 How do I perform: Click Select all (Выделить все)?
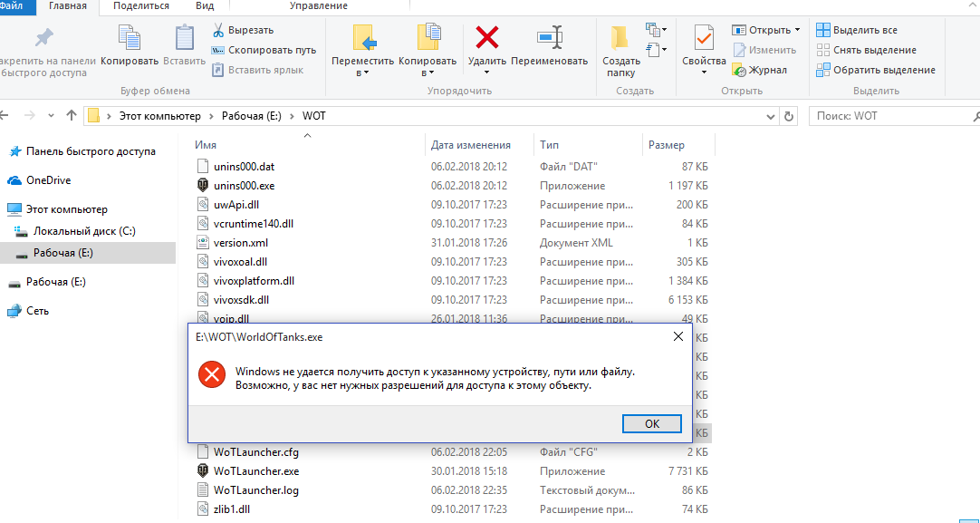(x=857, y=30)
